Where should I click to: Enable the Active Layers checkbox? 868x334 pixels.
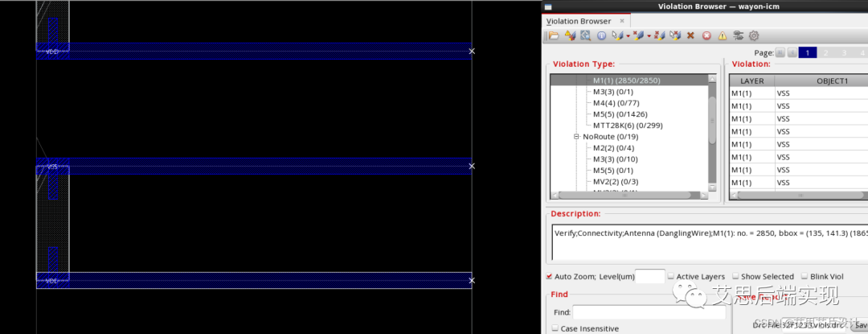(670, 277)
